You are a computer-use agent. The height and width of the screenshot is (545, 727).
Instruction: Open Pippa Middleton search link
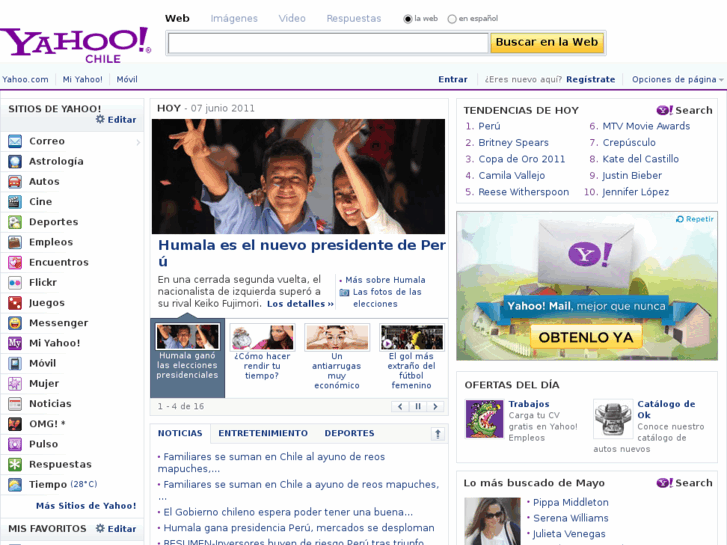coord(570,502)
